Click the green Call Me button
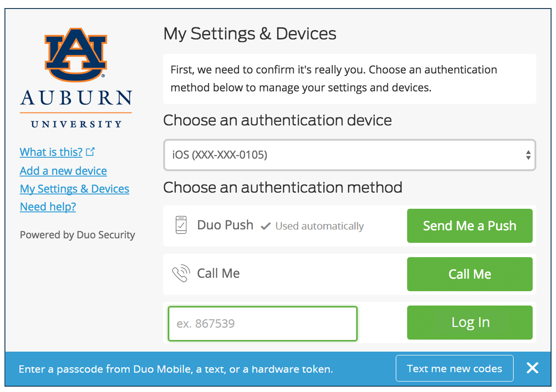556x392 pixels. 469,274
